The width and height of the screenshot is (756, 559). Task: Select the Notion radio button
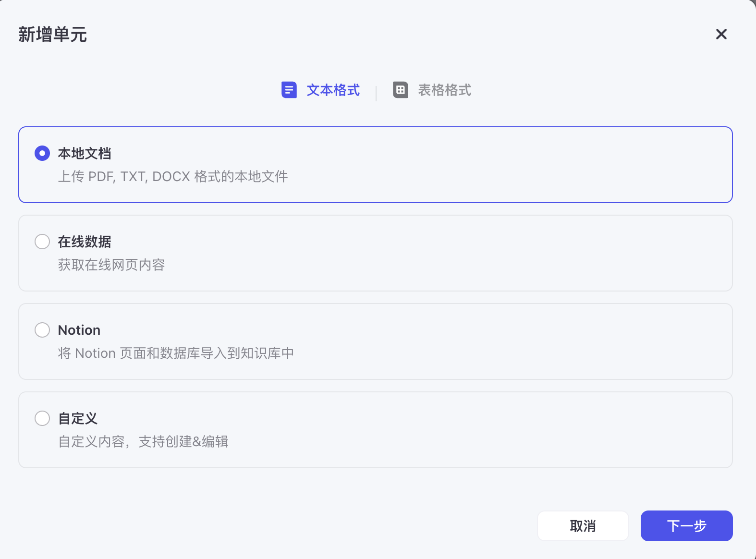coord(42,330)
